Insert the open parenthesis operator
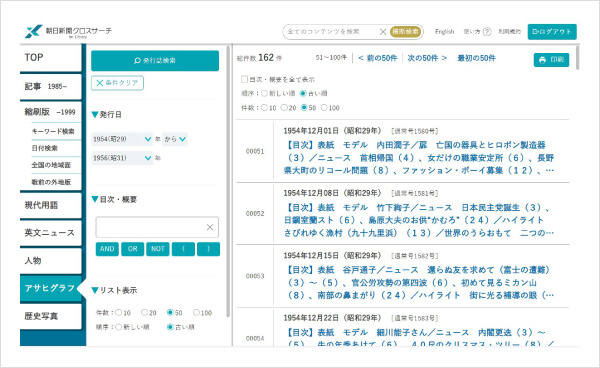The height and width of the screenshot is (368, 600). coord(183,249)
